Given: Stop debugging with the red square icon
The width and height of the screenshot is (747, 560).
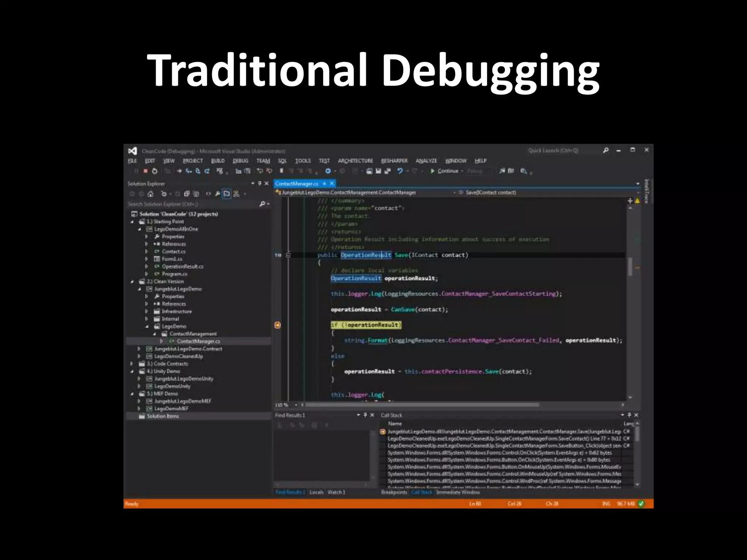Looking at the screenshot, I should [x=146, y=171].
